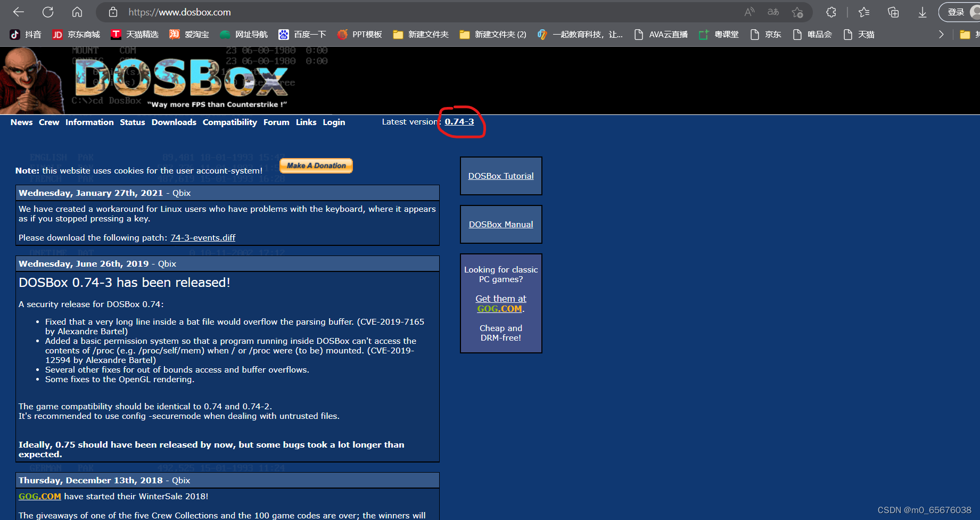This screenshot has width=980, height=520.
Task: Open the Login menu item
Action: coord(334,122)
